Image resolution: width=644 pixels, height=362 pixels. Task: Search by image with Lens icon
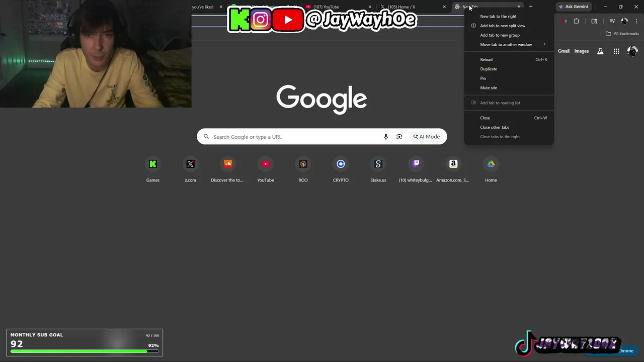click(399, 137)
